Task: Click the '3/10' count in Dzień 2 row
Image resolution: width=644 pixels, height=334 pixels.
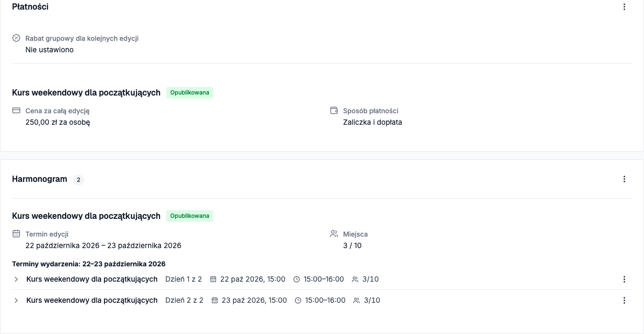Action: [372, 300]
